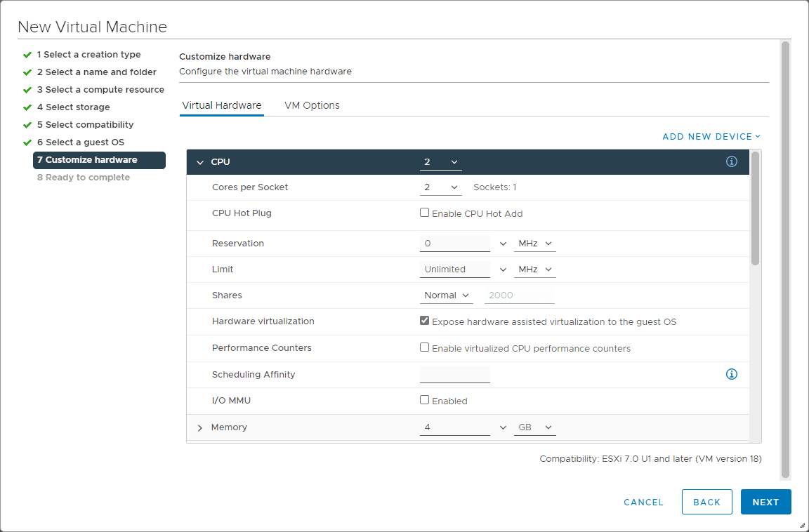Open the CPU section information tooltip
The image size is (809, 532).
point(731,161)
